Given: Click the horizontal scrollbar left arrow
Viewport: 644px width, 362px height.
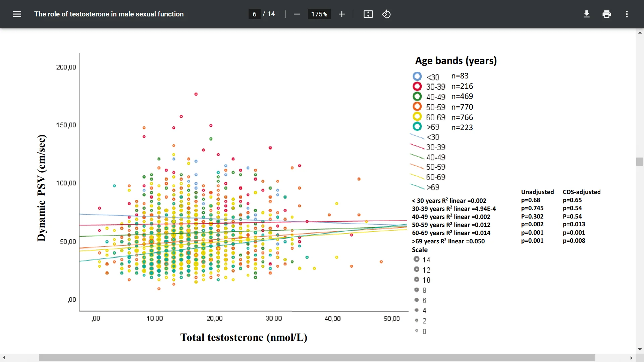Looking at the screenshot, I should point(4,358).
